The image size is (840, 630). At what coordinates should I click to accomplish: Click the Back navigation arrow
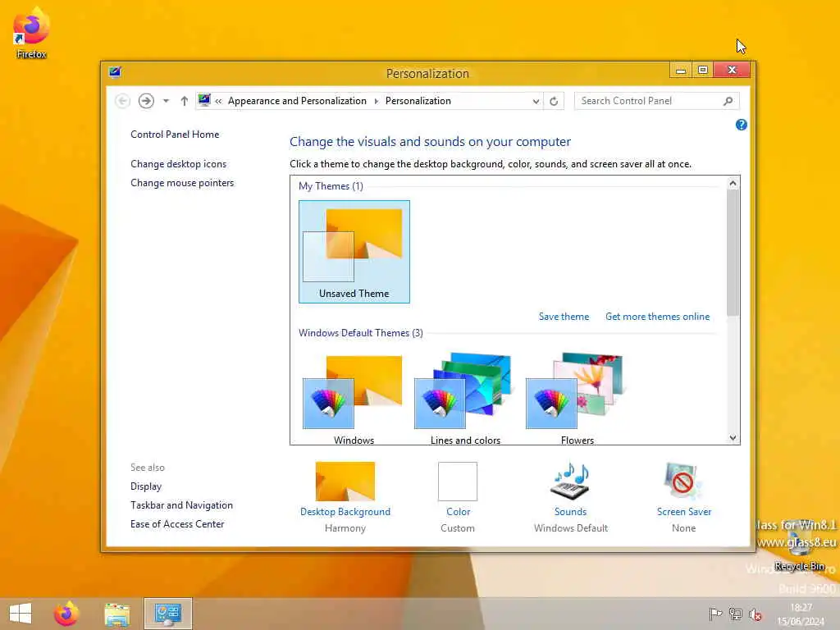pos(123,101)
